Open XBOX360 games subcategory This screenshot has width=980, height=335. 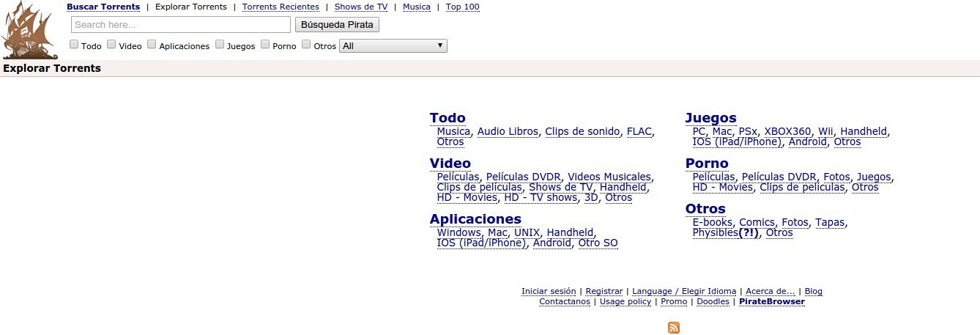pyautogui.click(x=787, y=132)
